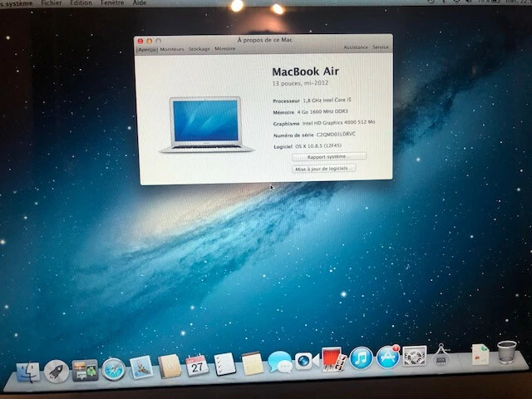
Task: Open Messages speech bubble icon
Action: [x=280, y=362]
